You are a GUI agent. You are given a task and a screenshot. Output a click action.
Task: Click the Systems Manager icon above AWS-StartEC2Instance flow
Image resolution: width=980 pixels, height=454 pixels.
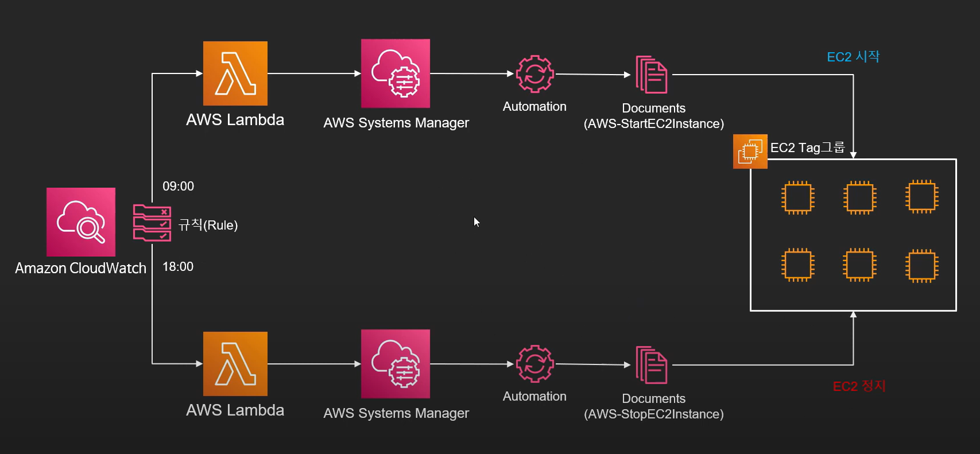coord(396,73)
